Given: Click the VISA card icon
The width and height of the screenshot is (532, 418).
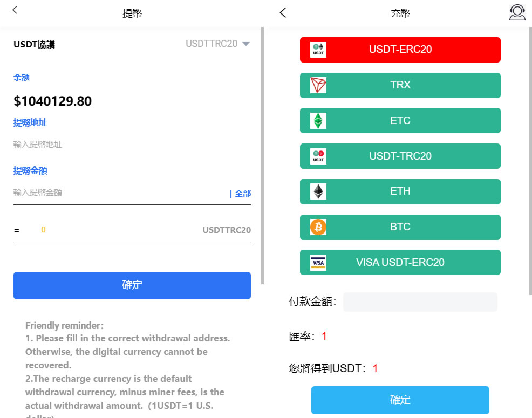Looking at the screenshot, I should (317, 262).
